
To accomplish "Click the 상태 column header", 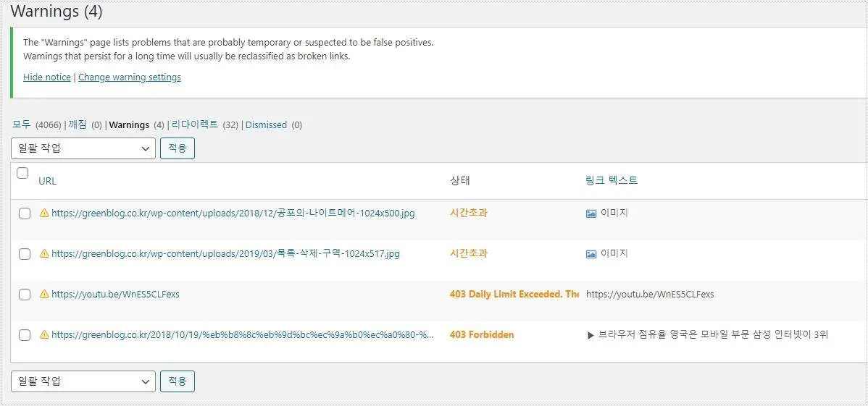I will (x=460, y=180).
